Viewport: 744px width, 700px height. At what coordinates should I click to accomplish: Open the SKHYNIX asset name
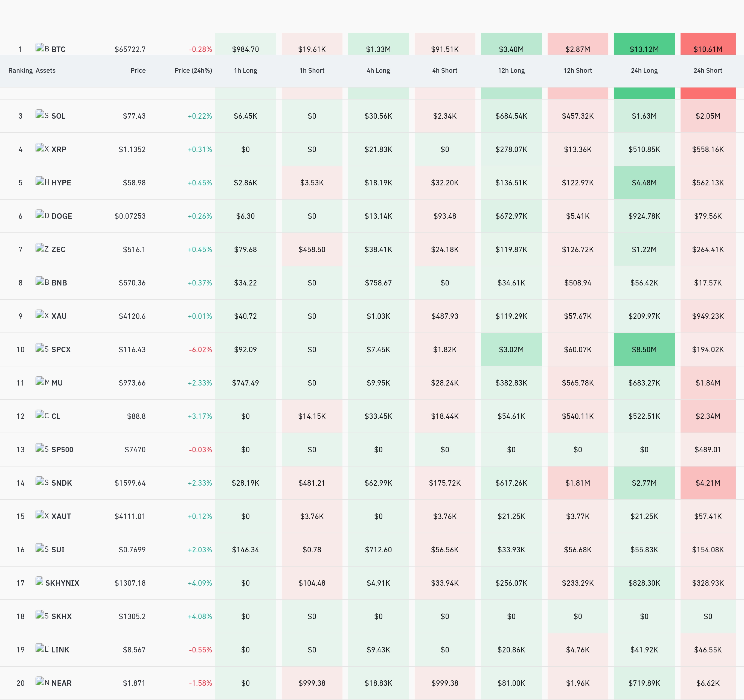(x=62, y=583)
